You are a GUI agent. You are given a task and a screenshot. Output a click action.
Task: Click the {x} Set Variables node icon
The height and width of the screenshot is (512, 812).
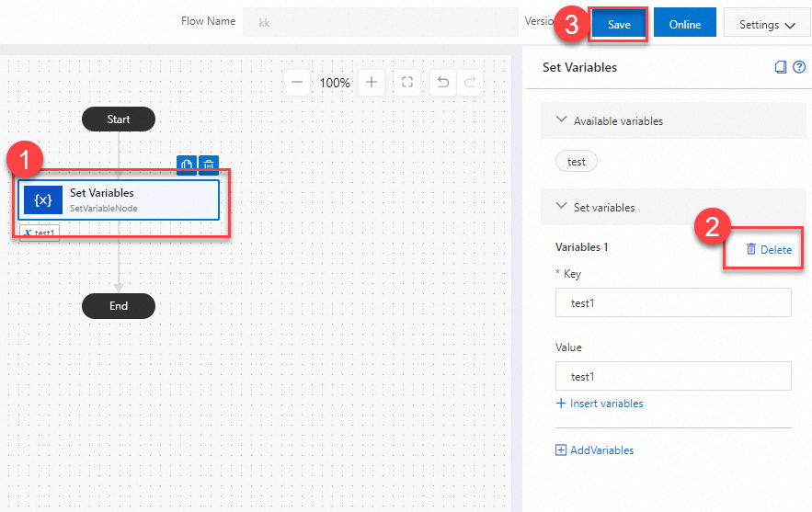pyautogui.click(x=43, y=199)
